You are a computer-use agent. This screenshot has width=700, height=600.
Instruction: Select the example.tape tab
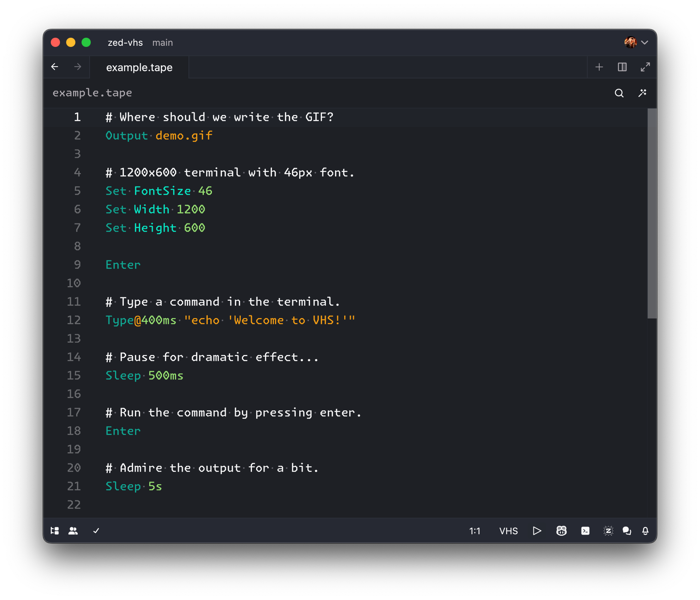pos(139,67)
